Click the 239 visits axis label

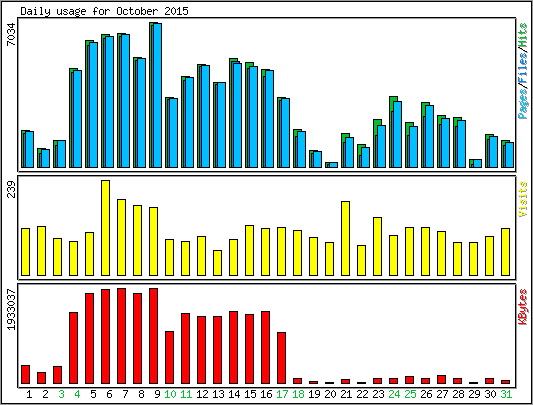pyautogui.click(x=11, y=189)
